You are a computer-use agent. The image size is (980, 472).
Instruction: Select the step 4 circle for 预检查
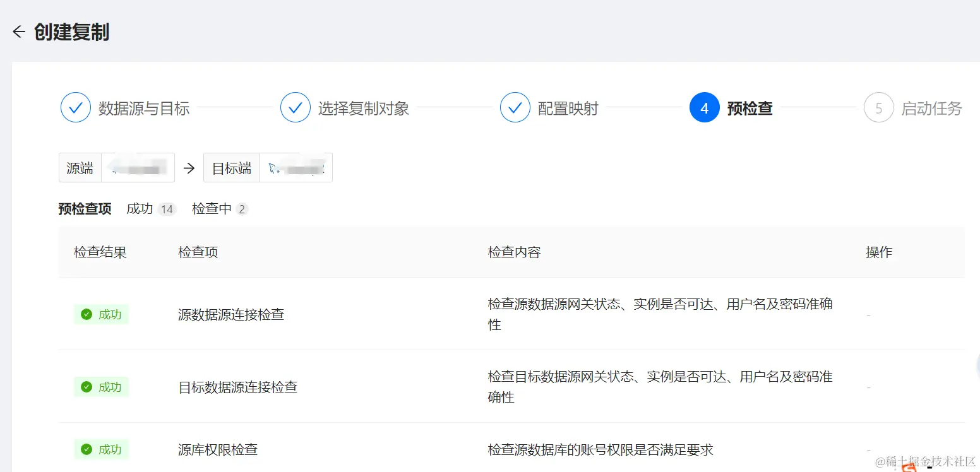point(705,108)
